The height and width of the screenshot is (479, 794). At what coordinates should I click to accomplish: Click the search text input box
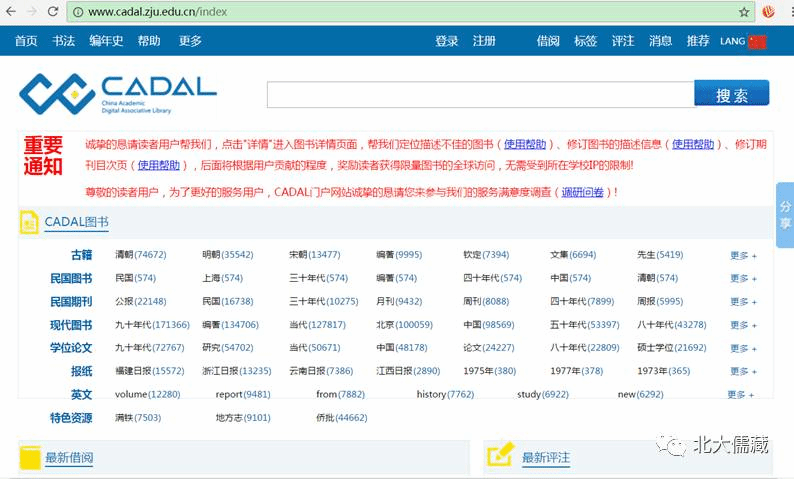point(480,94)
